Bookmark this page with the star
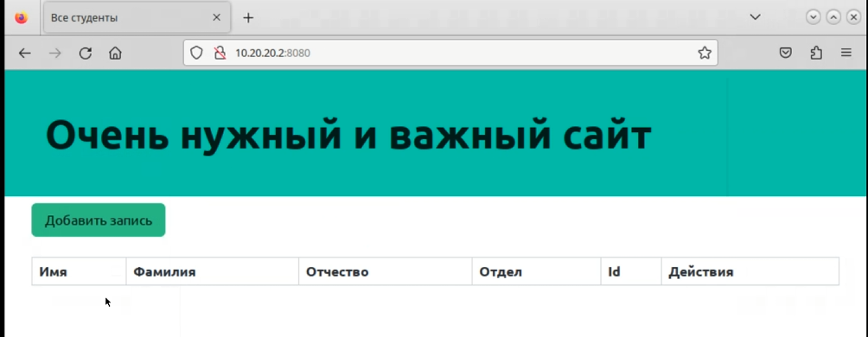The width and height of the screenshot is (868, 337). tap(704, 53)
